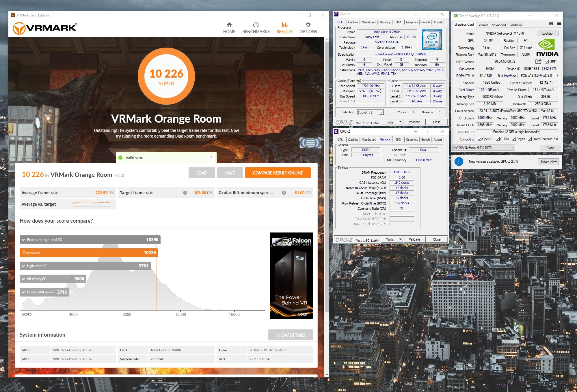Click the VRMark logo
577x392 pixels.
point(45,28)
